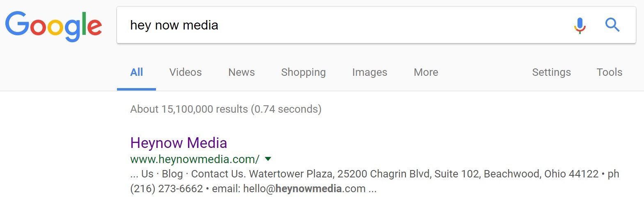644x202 pixels.
Task: Open the Settings dropdown
Action: [x=551, y=73]
